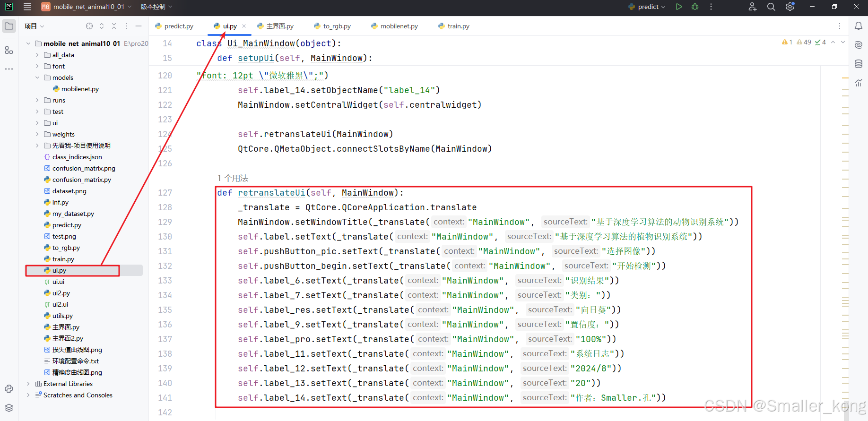Image resolution: width=868 pixels, height=421 pixels.
Task: Go to next highlighted problem arrow
Action: pos(843,42)
